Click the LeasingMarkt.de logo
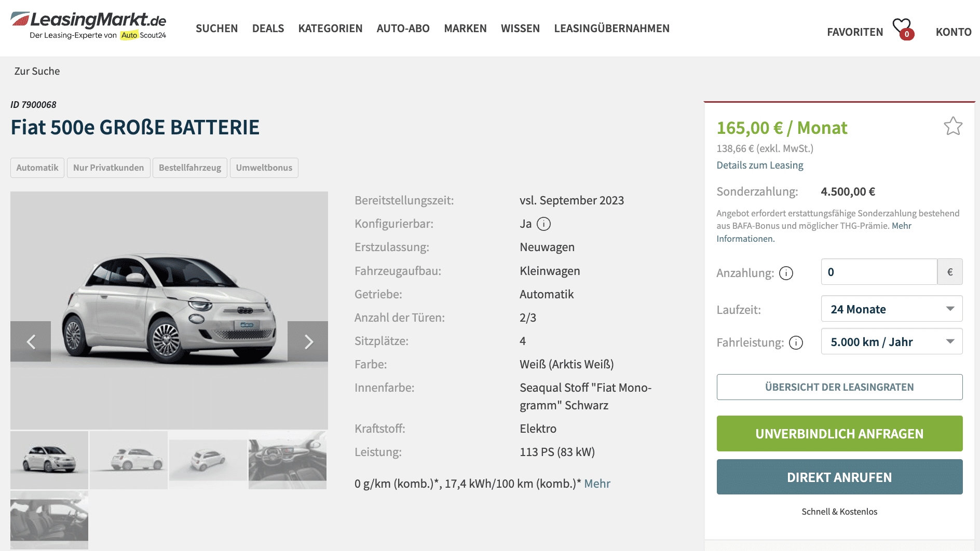 pyautogui.click(x=88, y=25)
